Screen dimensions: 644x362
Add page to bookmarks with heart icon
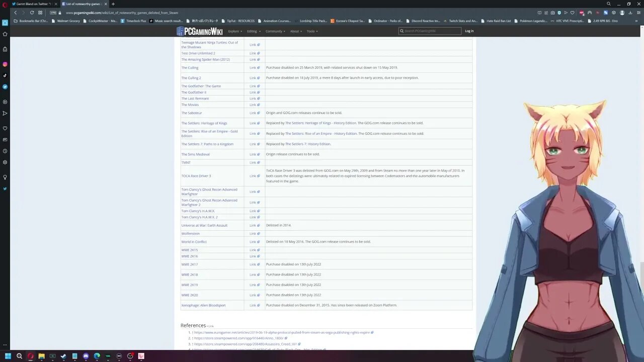tap(572, 13)
